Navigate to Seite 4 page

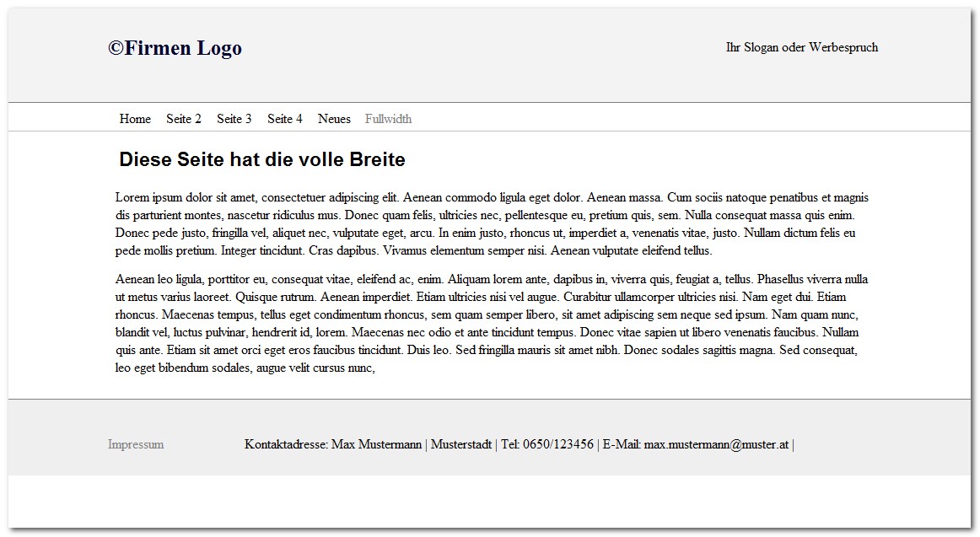[x=285, y=119]
